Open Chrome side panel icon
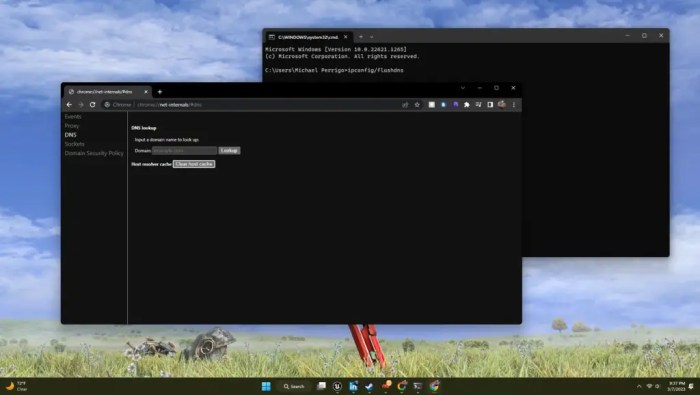 pyautogui.click(x=490, y=104)
